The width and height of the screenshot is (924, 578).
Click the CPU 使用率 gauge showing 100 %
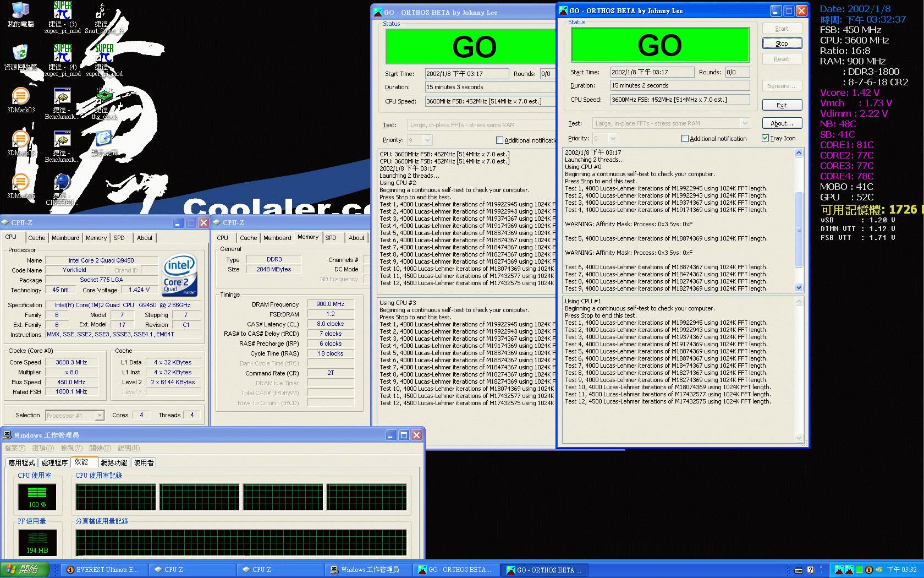(x=37, y=497)
